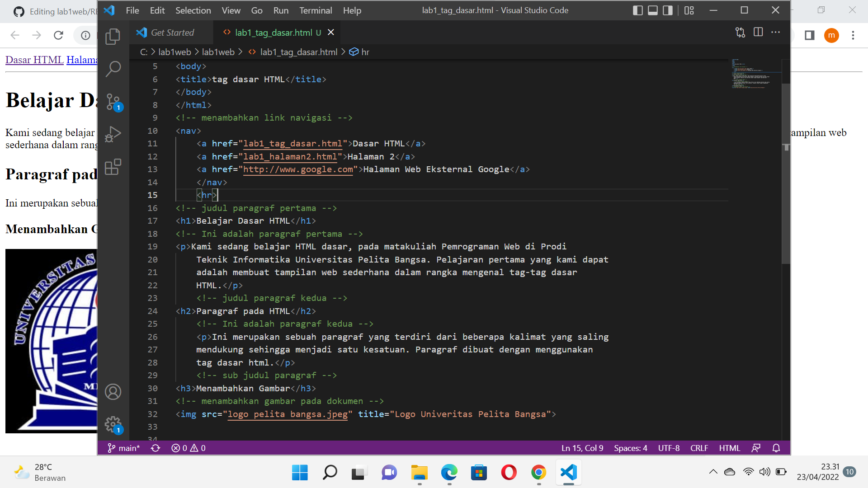The height and width of the screenshot is (488, 868).
Task: Open the Terminal menu
Action: (316, 10)
